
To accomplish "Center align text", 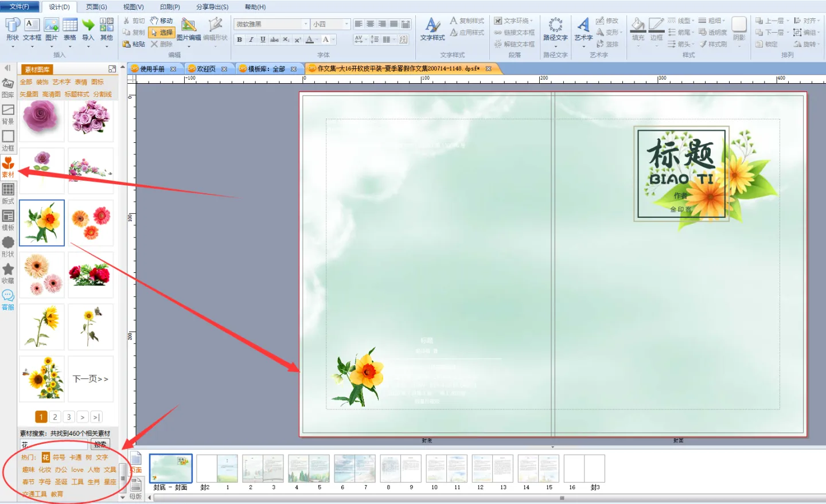I will pyautogui.click(x=370, y=24).
